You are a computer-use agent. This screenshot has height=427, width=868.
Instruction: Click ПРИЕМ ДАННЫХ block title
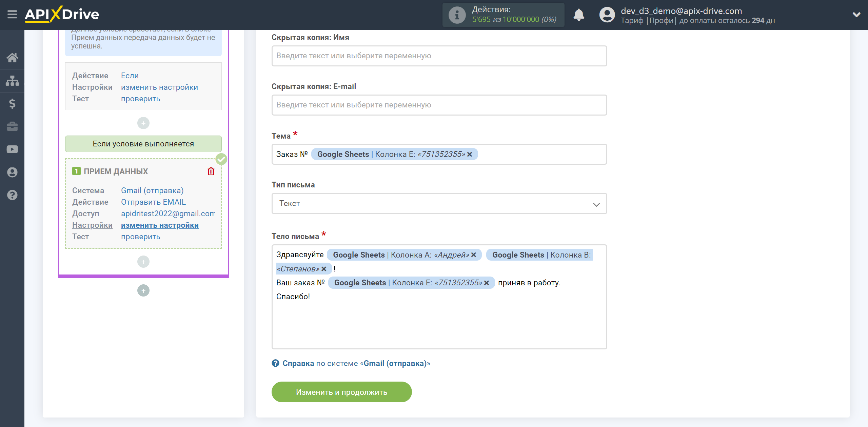116,171
